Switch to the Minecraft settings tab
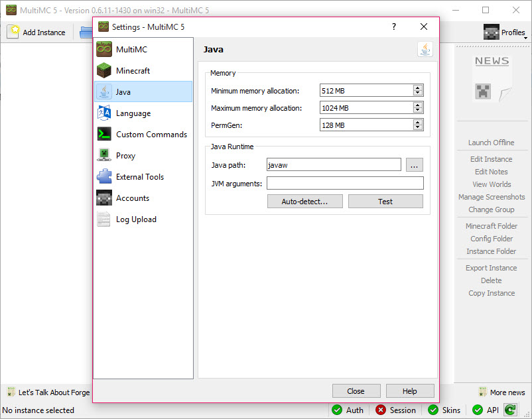Image resolution: width=532 pixels, height=419 pixels. pyautogui.click(x=143, y=70)
